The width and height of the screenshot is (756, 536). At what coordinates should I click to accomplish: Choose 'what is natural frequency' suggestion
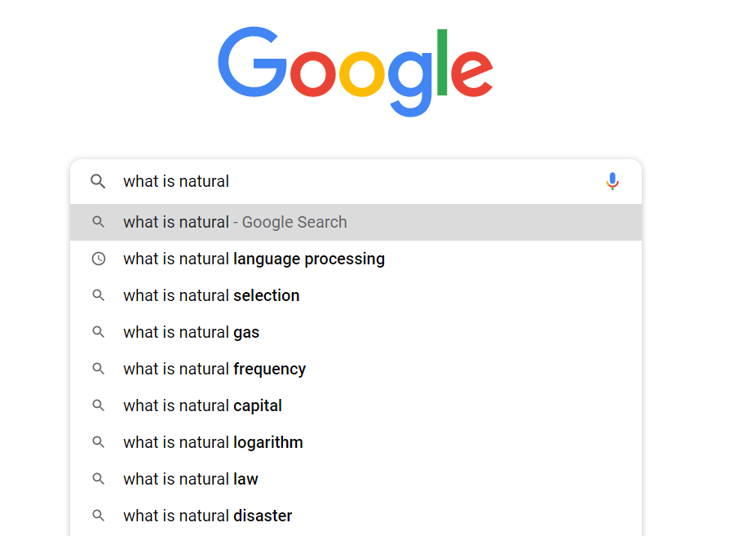356,369
